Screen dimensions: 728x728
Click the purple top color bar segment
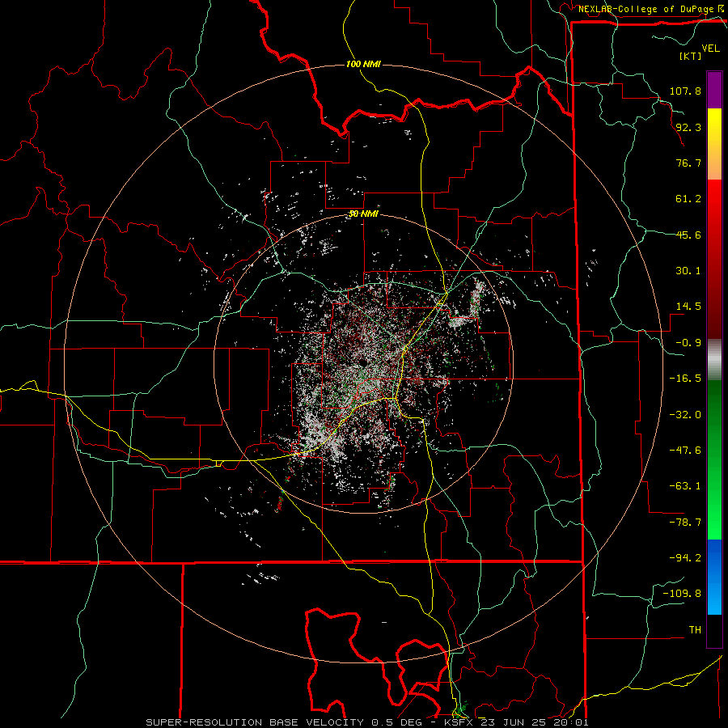pyautogui.click(x=714, y=90)
